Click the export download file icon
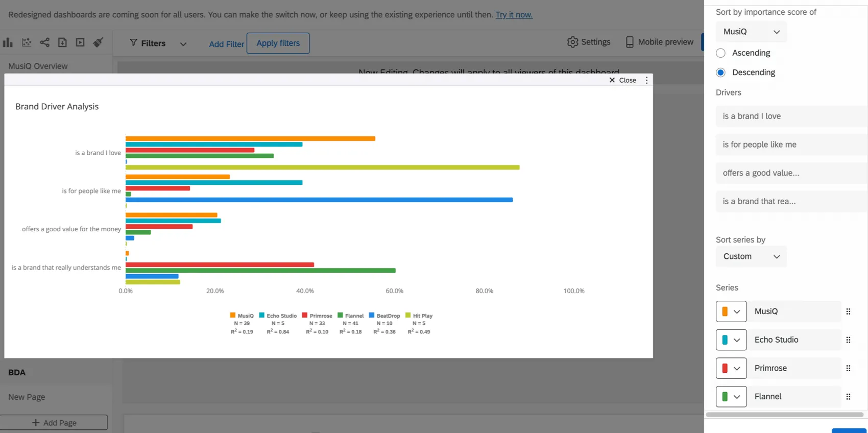Screen dimensions: 868x433 (62, 43)
